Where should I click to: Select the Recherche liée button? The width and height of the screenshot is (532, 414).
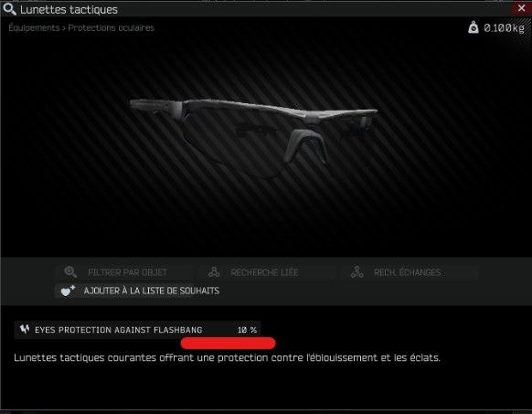coord(266,272)
